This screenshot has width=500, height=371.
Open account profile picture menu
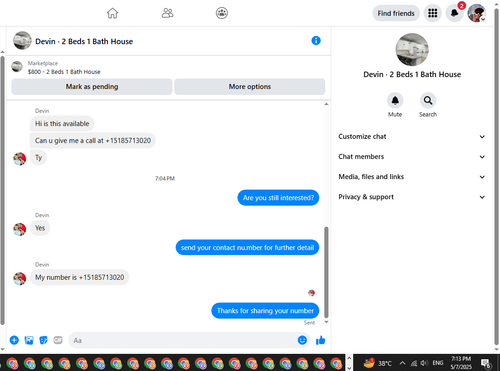476,13
